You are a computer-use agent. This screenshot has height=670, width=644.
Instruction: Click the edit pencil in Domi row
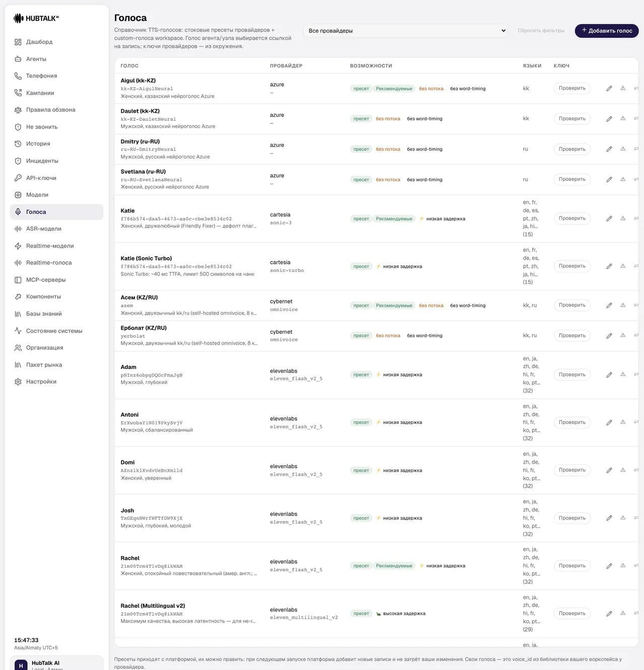[x=609, y=470]
